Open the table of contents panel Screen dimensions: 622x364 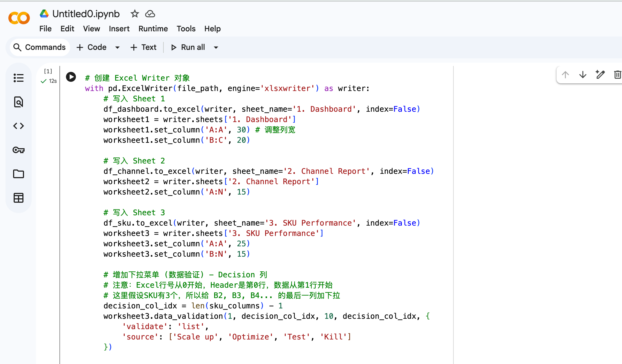click(x=19, y=78)
